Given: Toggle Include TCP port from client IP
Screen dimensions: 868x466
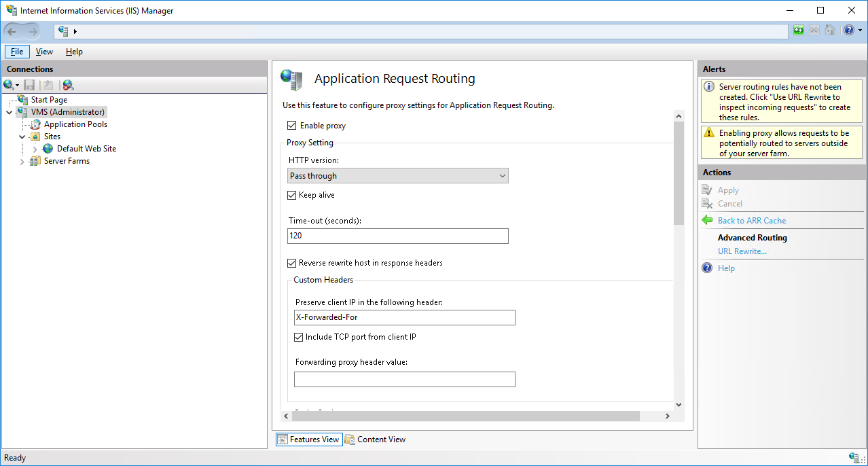Looking at the screenshot, I should tap(299, 337).
